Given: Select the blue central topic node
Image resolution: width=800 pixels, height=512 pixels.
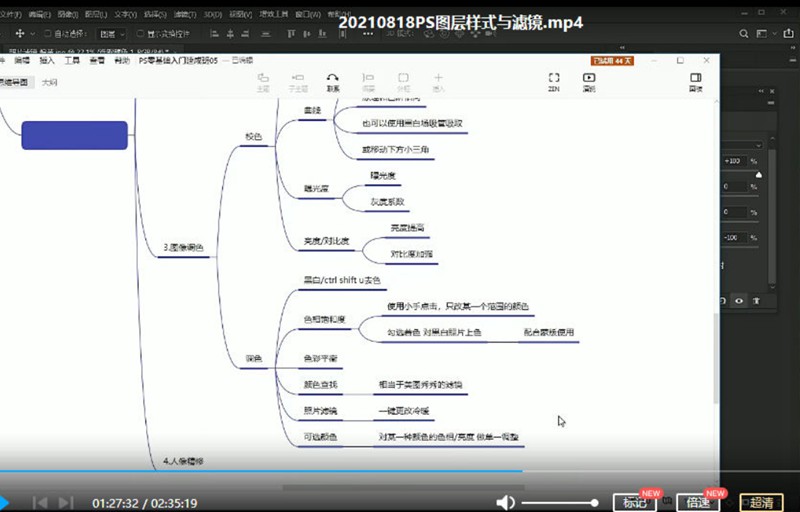Looking at the screenshot, I should point(74,135).
